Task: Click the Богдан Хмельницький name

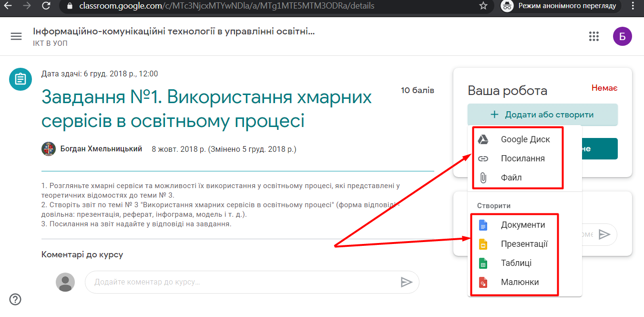Action: [101, 149]
